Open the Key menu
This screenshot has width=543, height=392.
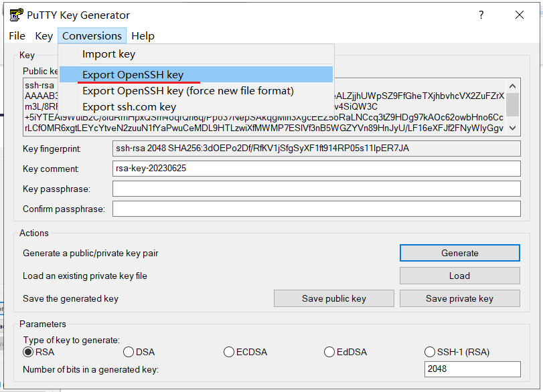coord(44,36)
